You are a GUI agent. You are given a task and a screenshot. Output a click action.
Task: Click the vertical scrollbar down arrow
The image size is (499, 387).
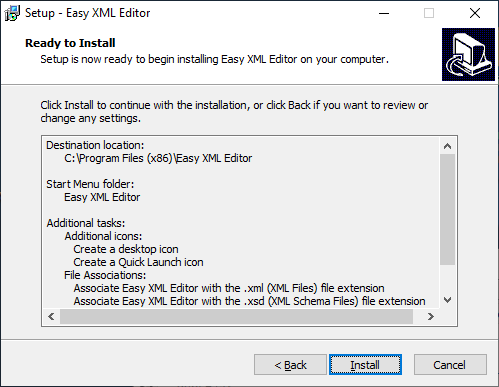pos(447,300)
